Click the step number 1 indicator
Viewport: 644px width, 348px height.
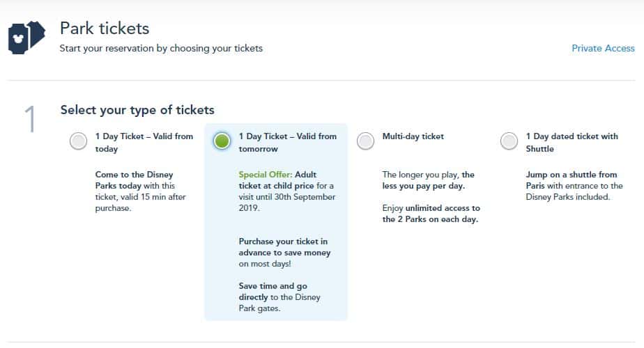pos(30,119)
